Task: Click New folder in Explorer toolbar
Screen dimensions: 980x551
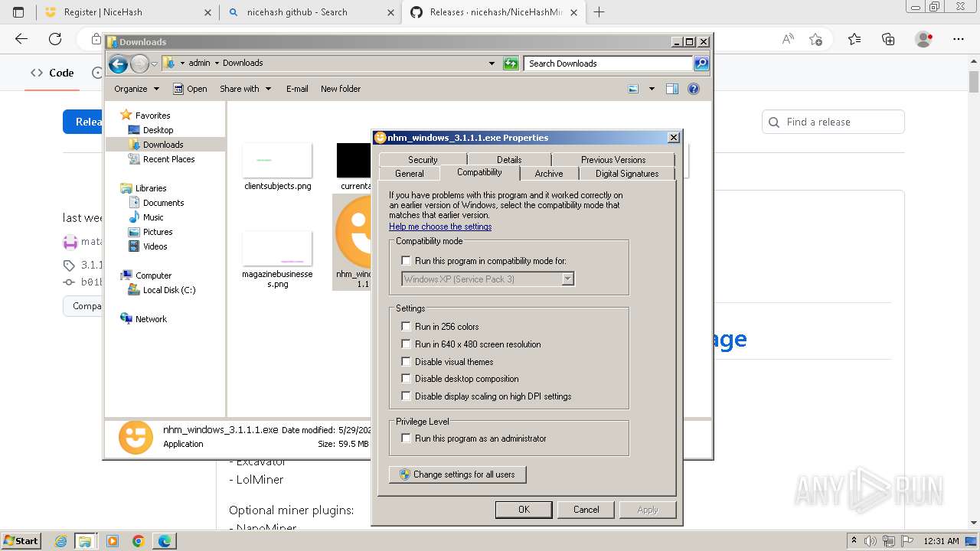Action: tap(341, 89)
